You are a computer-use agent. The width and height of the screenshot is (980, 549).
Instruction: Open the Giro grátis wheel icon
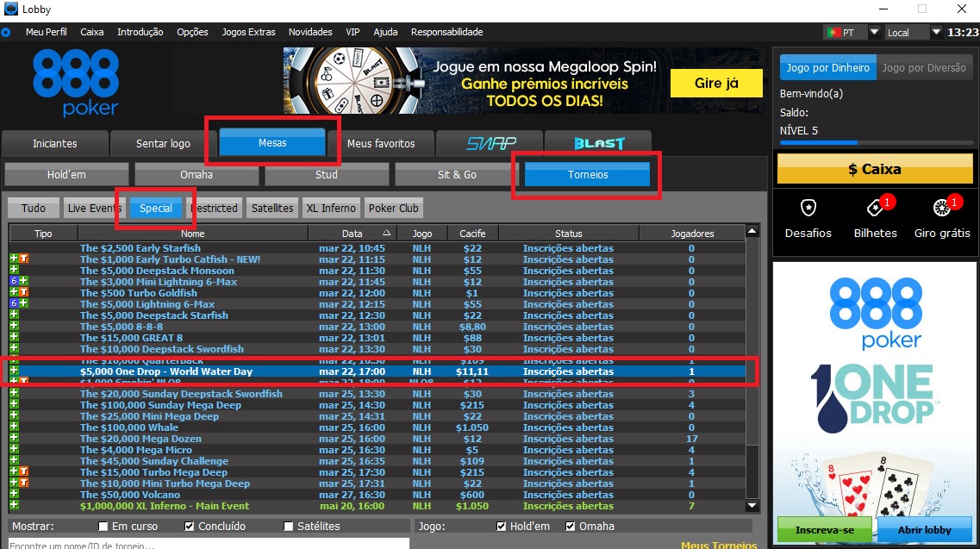click(941, 208)
